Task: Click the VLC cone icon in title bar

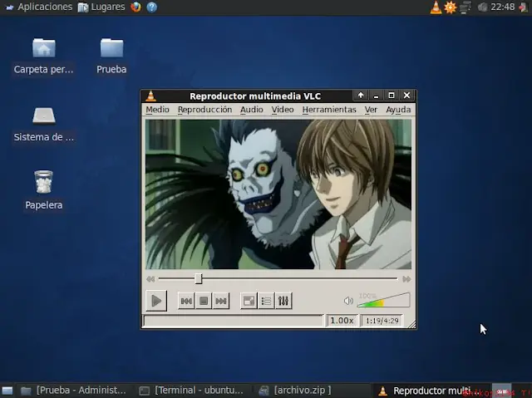Action: click(x=151, y=96)
